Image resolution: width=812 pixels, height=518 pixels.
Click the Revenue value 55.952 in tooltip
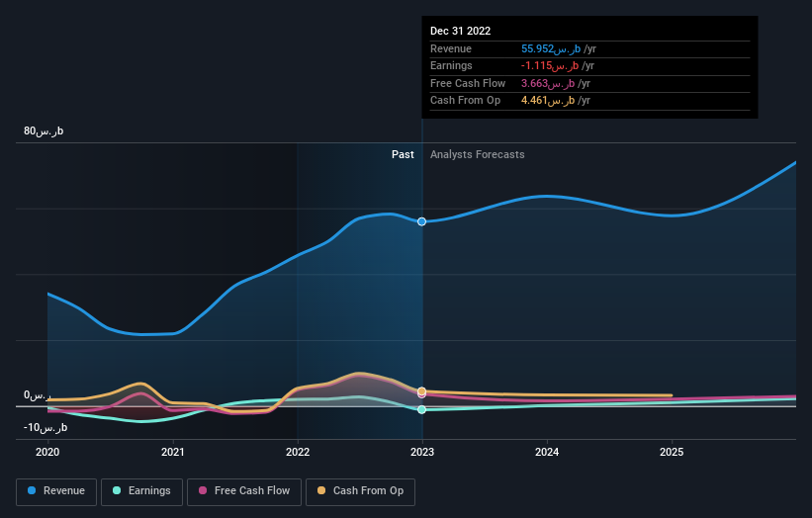[x=551, y=48]
